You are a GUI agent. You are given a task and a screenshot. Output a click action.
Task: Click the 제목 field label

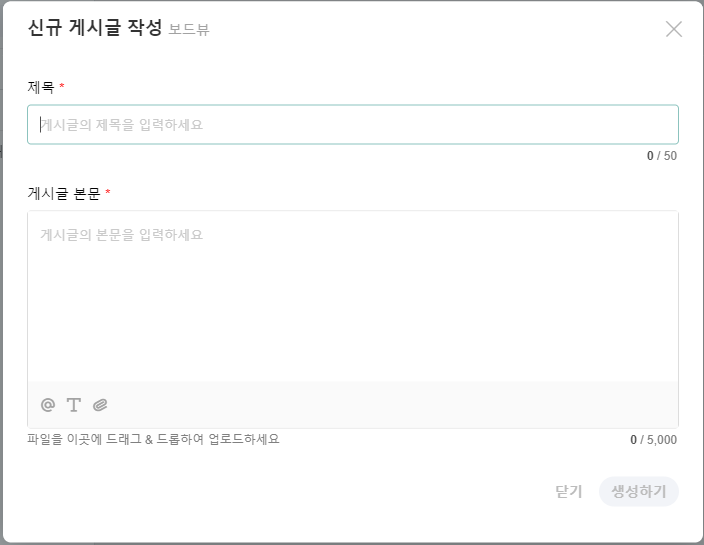point(41,88)
